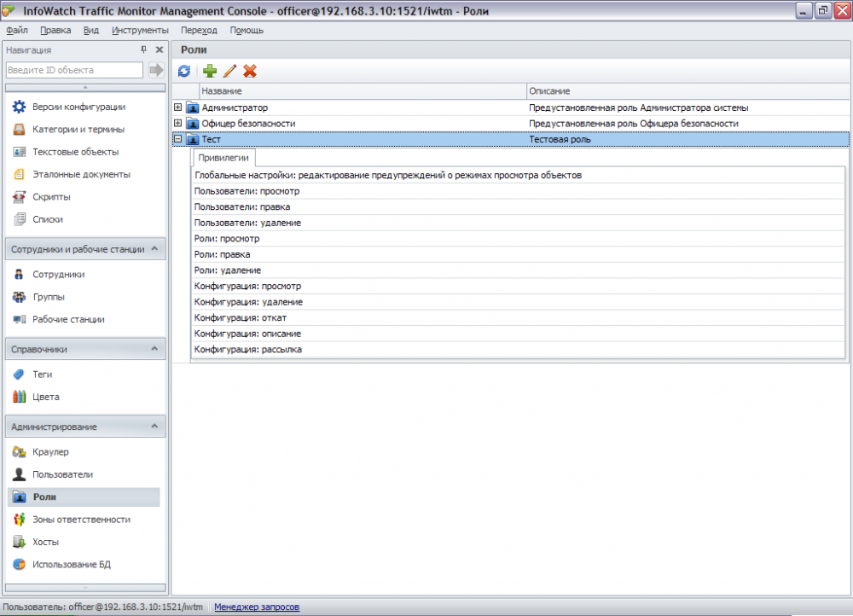Add a new role with green plus
Image resolution: width=853 pixels, height=616 pixels.
point(210,71)
